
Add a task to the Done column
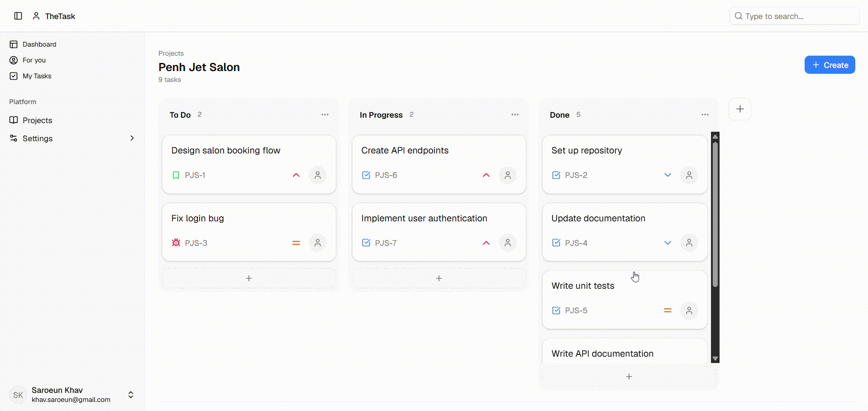pos(629,377)
